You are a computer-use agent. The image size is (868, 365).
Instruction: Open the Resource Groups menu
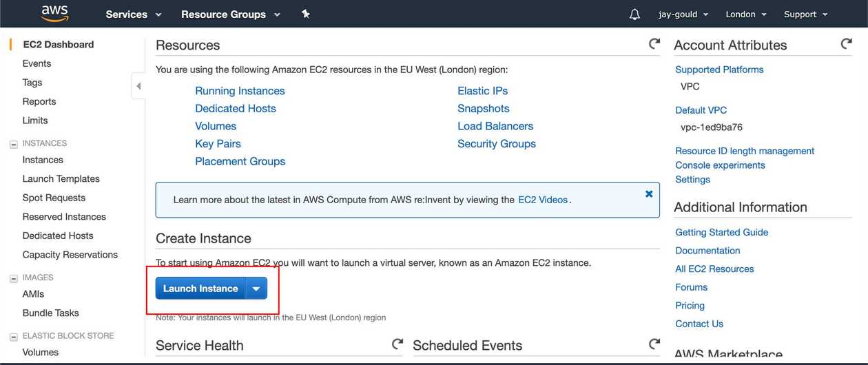coord(231,14)
